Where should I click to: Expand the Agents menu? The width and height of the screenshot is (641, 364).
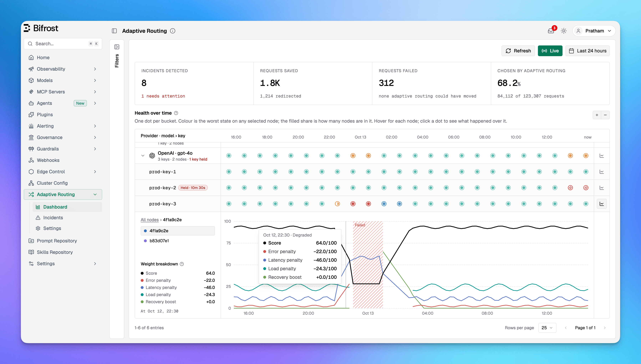tap(63, 103)
